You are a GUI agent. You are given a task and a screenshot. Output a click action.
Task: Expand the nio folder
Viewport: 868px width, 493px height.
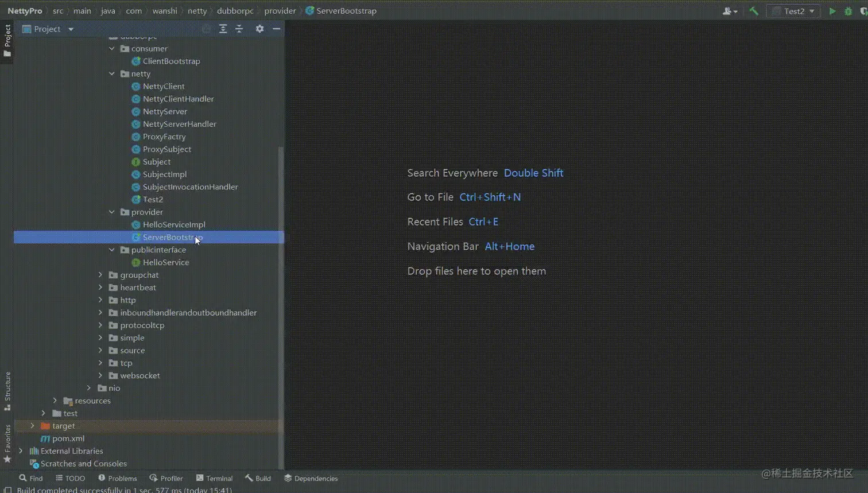click(x=89, y=389)
